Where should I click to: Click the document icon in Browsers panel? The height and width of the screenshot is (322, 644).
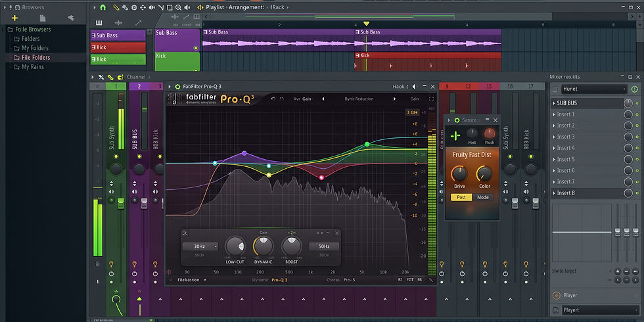pyautogui.click(x=42, y=18)
